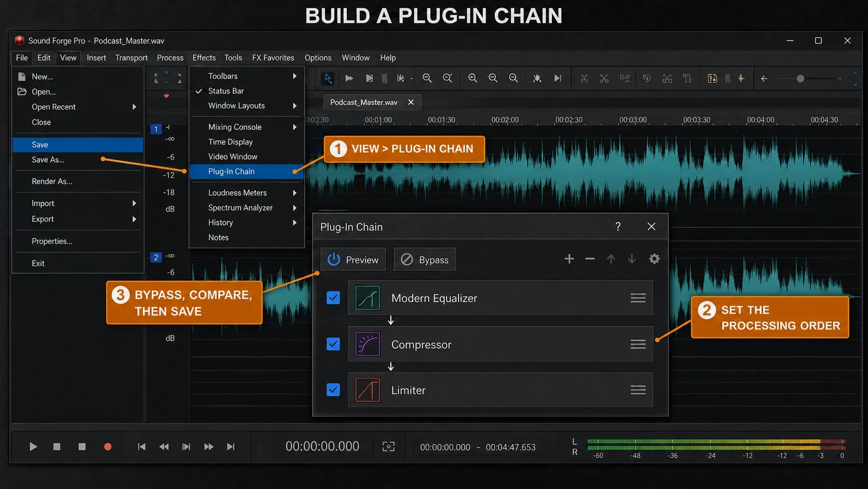This screenshot has width=868, height=489.
Task: Fast forward using the transport bar
Action: tap(209, 446)
